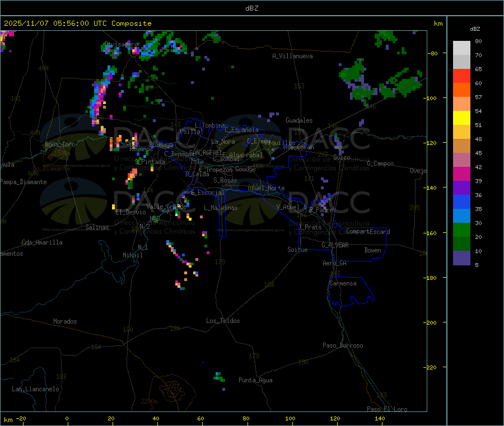
Task: Click the Paso_Barroso label
Action: pos(343,345)
